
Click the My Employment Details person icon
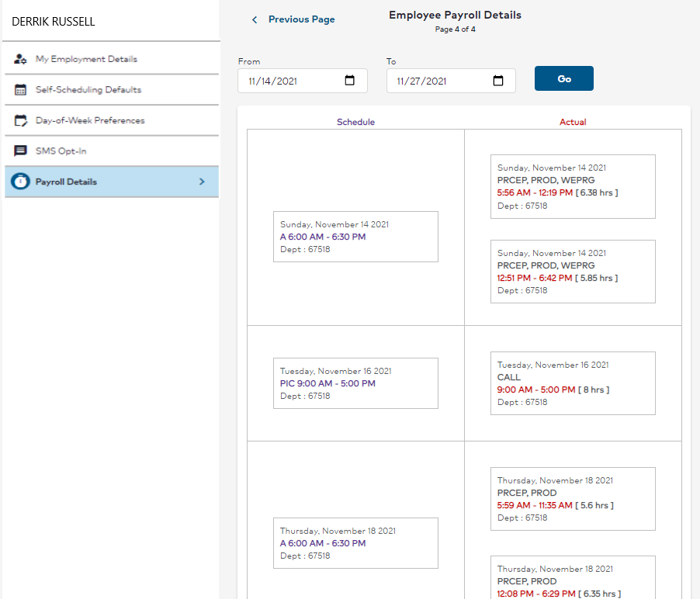[19, 57]
